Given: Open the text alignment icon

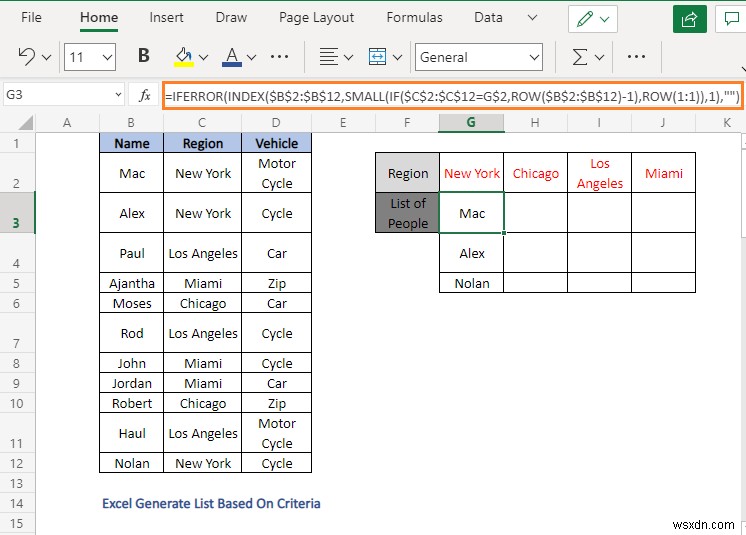Looking at the screenshot, I should click(x=328, y=57).
